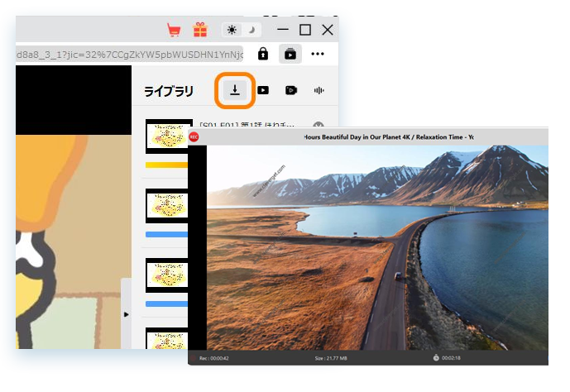Select the second library item thumbnail
Image resolution: width=570 pixels, height=392 pixels.
coord(167,206)
